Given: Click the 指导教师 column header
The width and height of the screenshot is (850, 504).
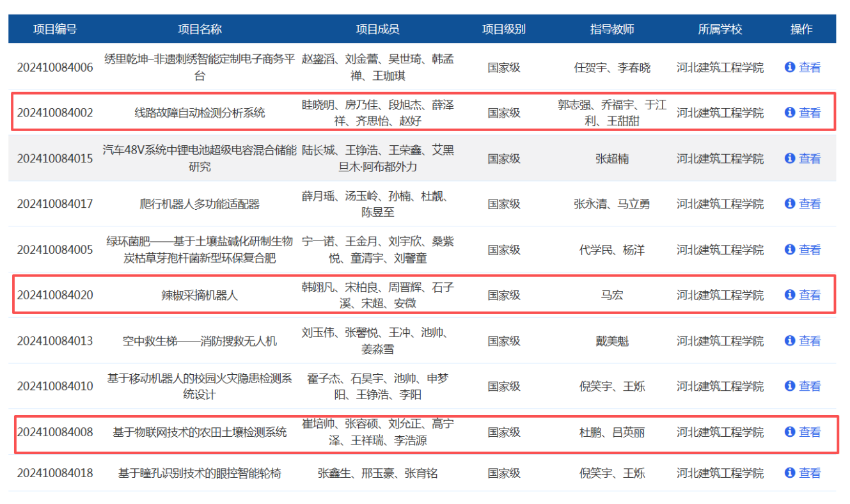Looking at the screenshot, I should 612,29.
